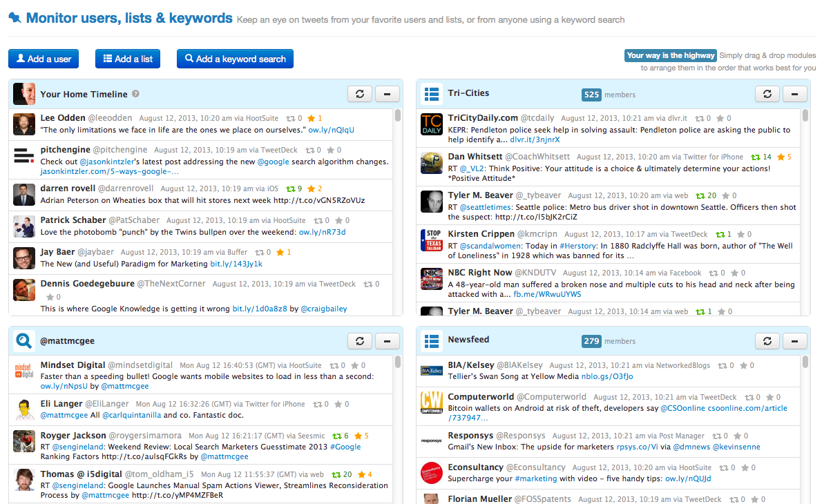
Task: Collapse the Newsfeed module
Action: click(794, 340)
